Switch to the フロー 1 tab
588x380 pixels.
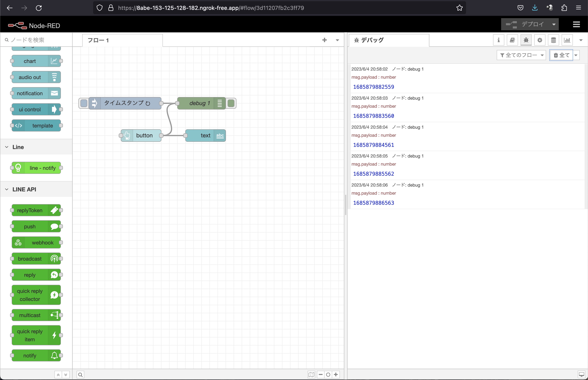[x=98, y=40]
